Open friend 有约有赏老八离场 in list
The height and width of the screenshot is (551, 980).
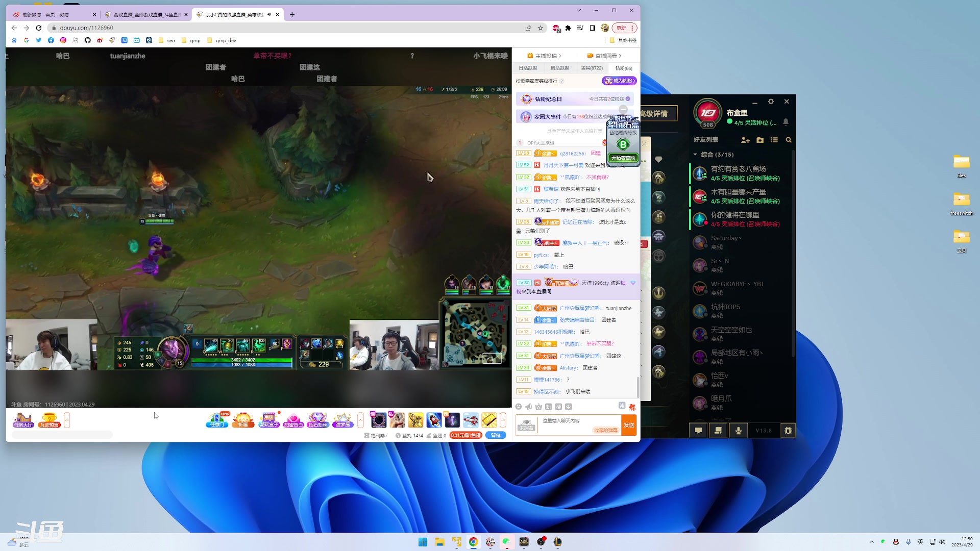(741, 173)
